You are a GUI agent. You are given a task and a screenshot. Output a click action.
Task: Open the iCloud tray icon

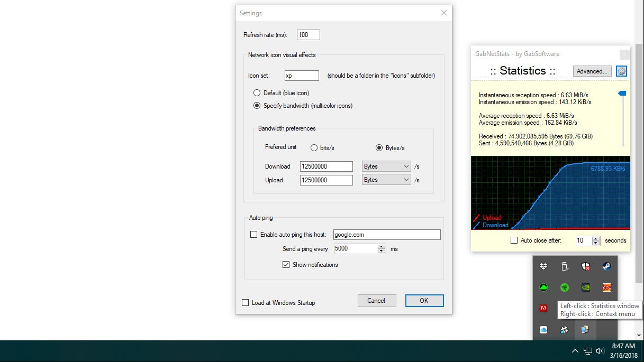click(543, 330)
